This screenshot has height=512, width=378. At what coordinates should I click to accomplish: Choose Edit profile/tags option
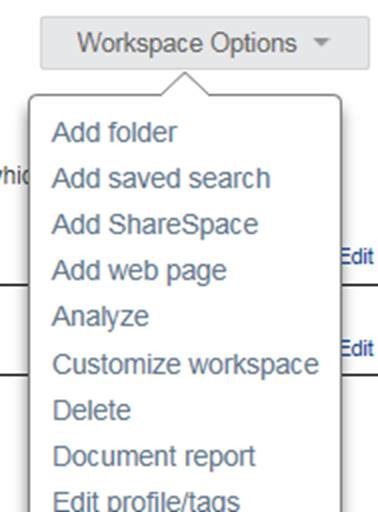click(x=146, y=502)
